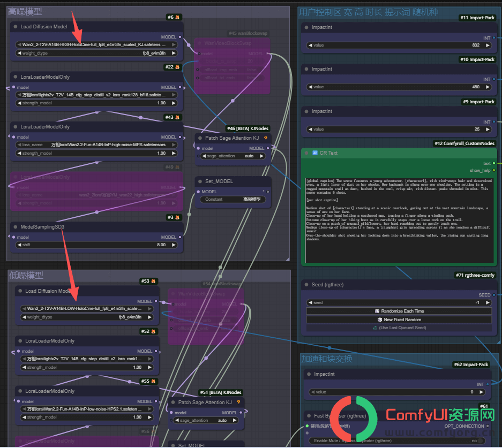Viewport: 502px width, 448px height.
Task: Collapse the Load Diffusion Model node in 高噪模型 group
Action: point(16,27)
